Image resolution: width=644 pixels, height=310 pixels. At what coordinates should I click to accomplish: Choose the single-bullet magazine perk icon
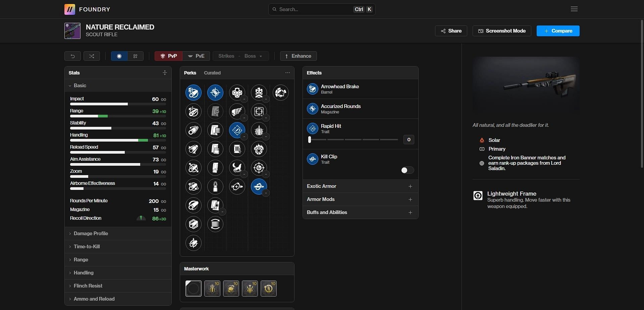[215, 187]
